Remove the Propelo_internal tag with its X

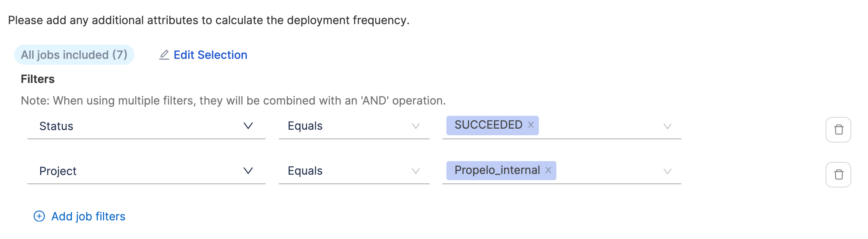point(548,170)
